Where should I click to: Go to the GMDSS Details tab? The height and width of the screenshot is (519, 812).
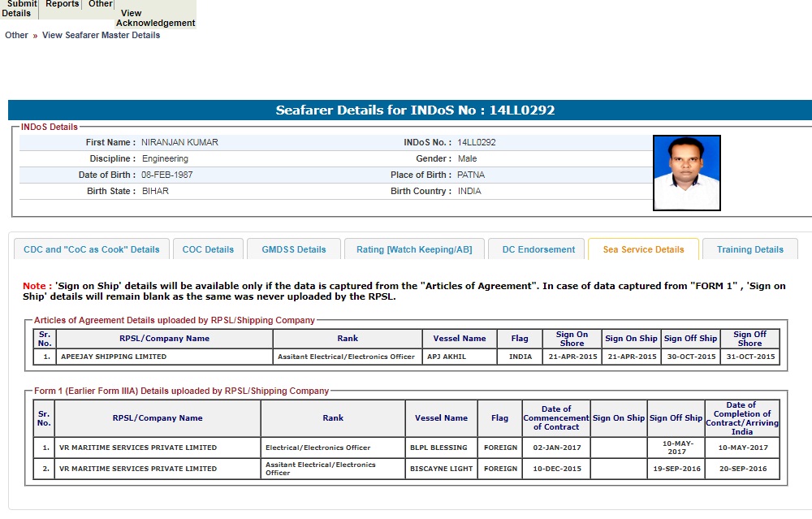pyautogui.click(x=294, y=249)
